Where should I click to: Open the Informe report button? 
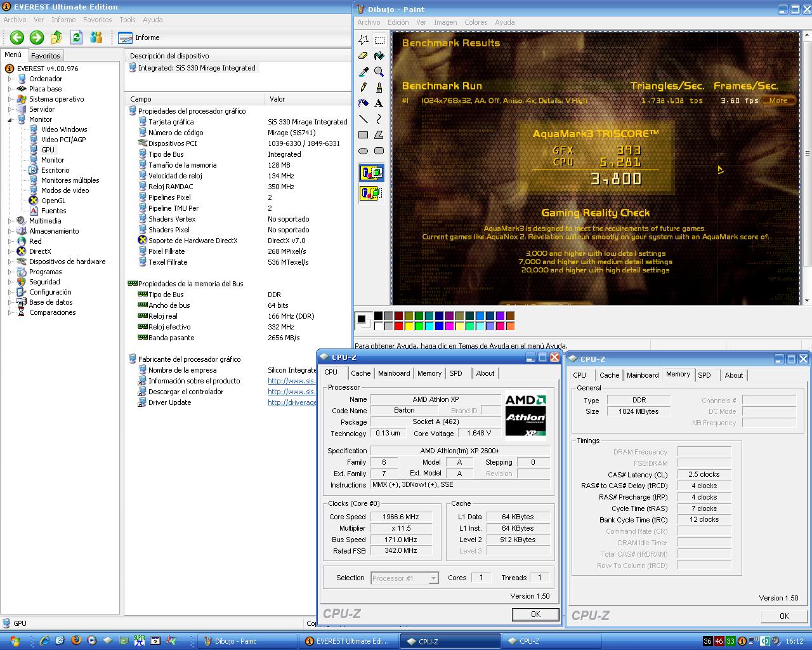[x=139, y=37]
